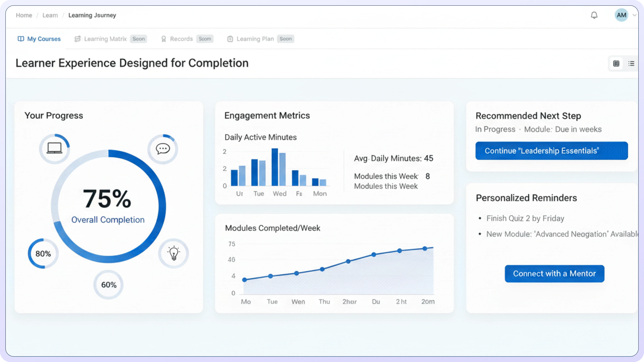
Task: Click the notification bell icon
Action: (x=594, y=15)
